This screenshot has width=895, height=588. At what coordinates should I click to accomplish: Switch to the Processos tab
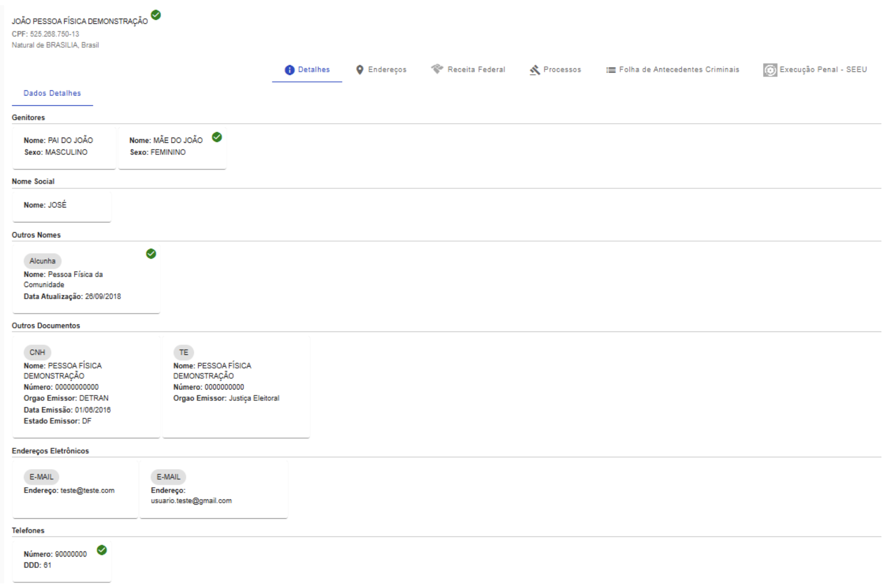coord(562,70)
